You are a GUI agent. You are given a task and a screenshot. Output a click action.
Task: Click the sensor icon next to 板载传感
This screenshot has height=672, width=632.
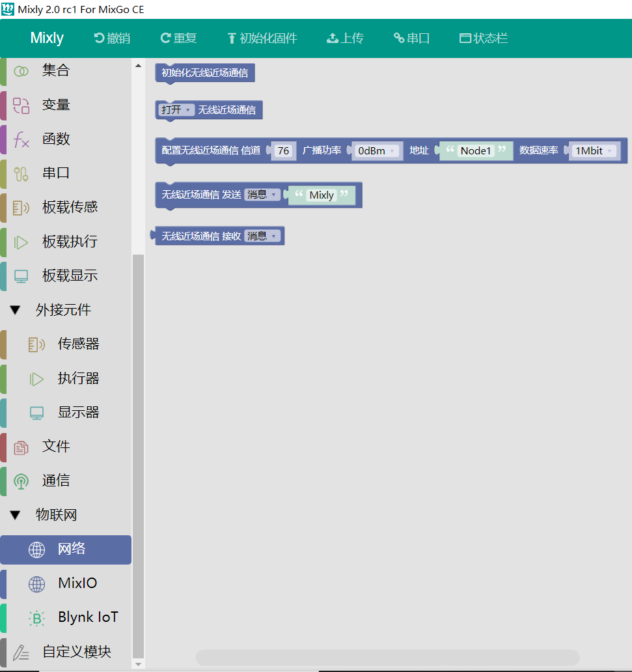(21, 208)
